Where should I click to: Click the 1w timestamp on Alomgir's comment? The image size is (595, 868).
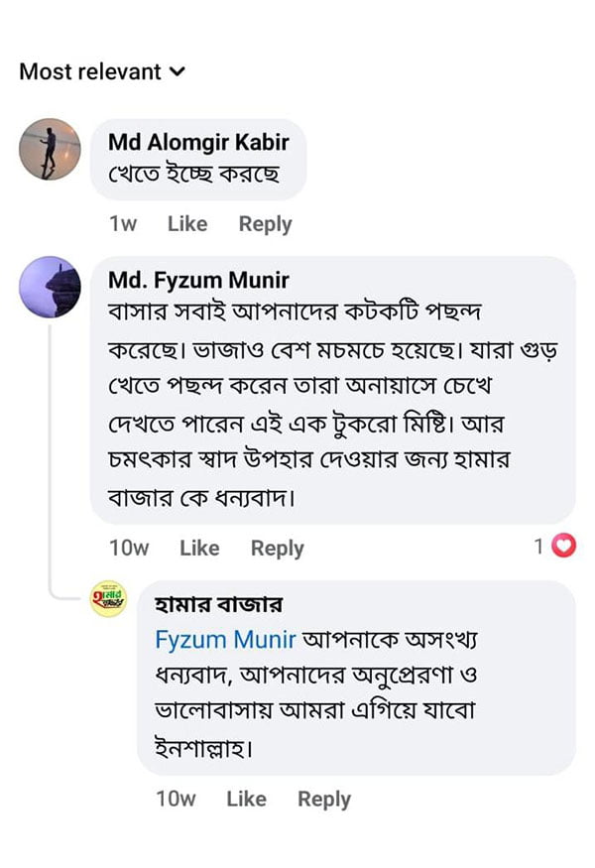(x=123, y=224)
